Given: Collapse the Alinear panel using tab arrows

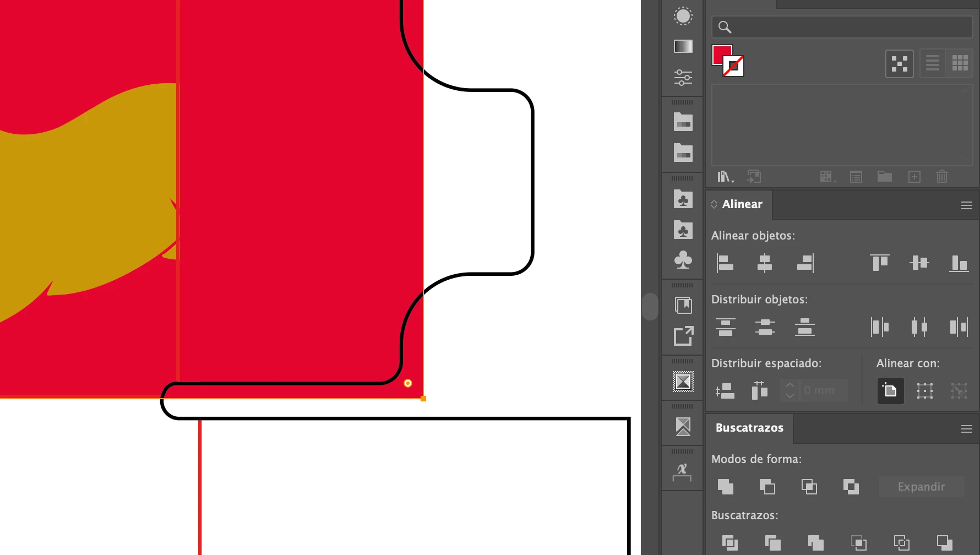Looking at the screenshot, I should pyautogui.click(x=714, y=204).
